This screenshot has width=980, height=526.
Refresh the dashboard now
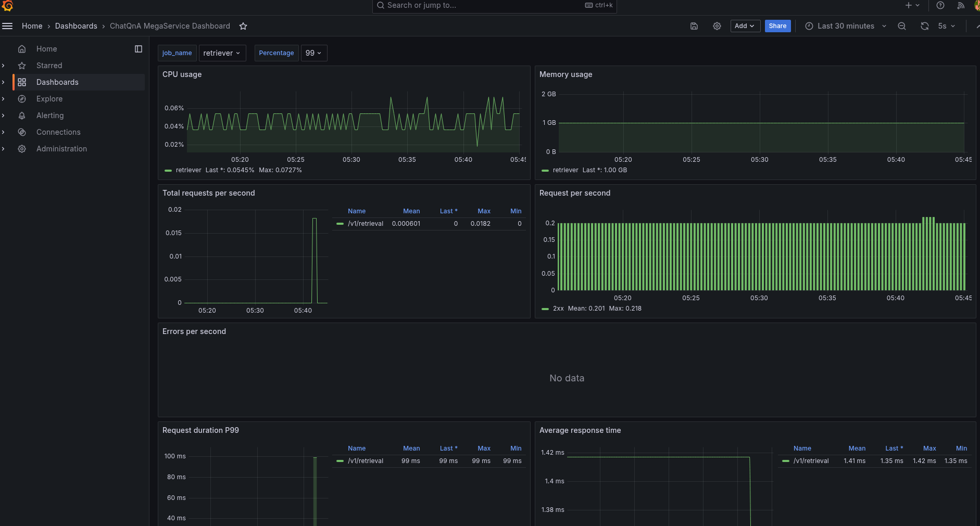click(x=925, y=26)
